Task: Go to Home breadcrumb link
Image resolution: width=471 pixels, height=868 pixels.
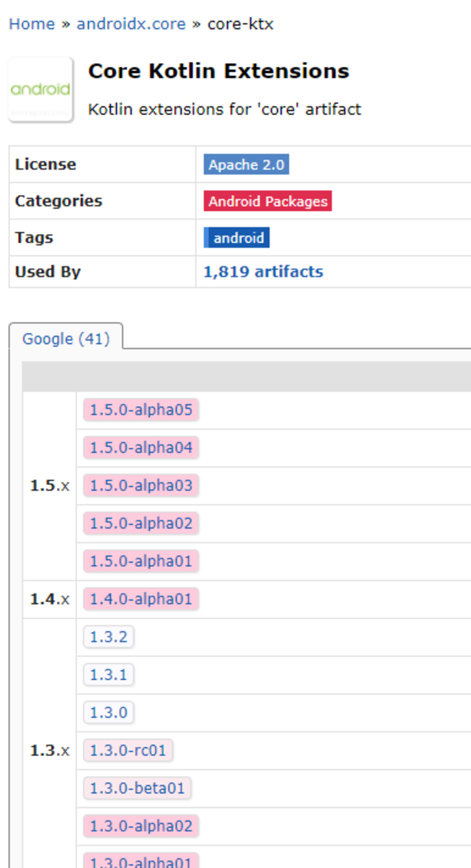Action: (32, 24)
